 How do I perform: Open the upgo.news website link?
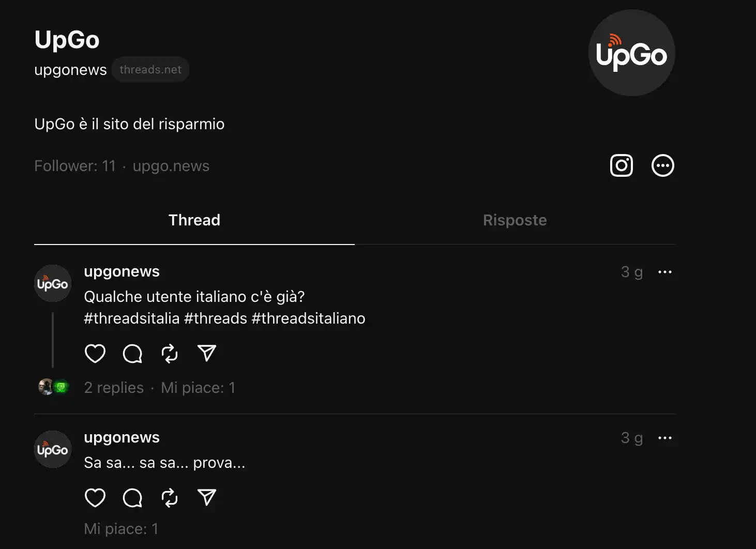coord(171,166)
